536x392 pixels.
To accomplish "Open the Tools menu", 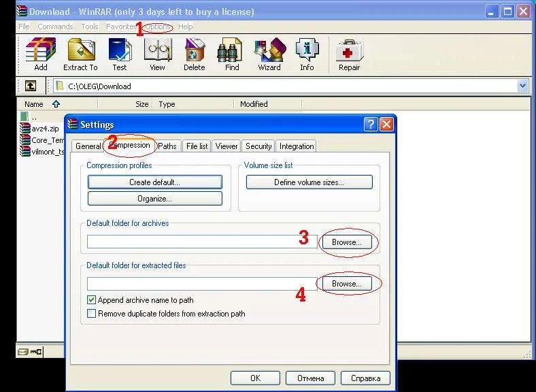I will click(x=90, y=27).
